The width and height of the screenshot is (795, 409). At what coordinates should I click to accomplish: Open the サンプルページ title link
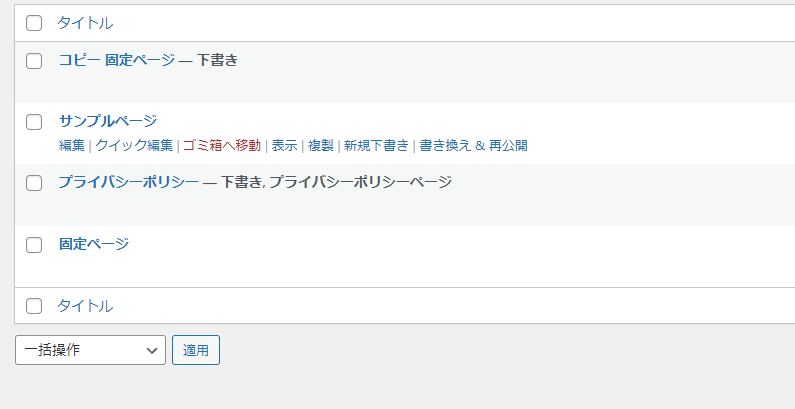[108, 121]
